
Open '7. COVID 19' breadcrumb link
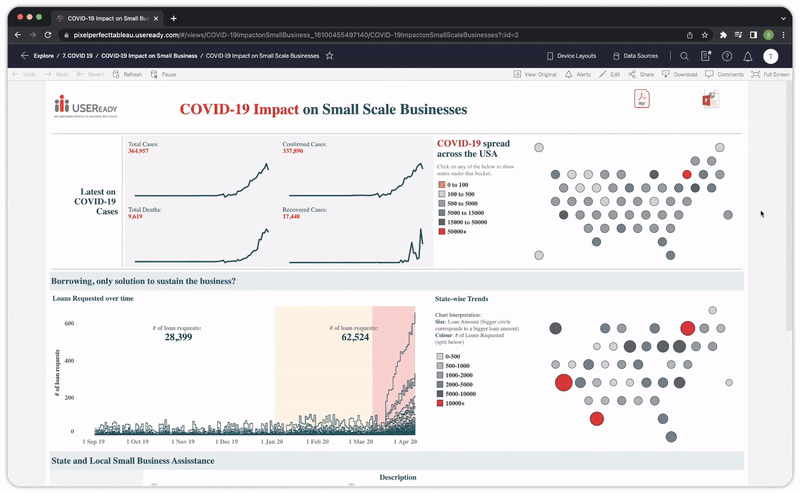click(77, 56)
